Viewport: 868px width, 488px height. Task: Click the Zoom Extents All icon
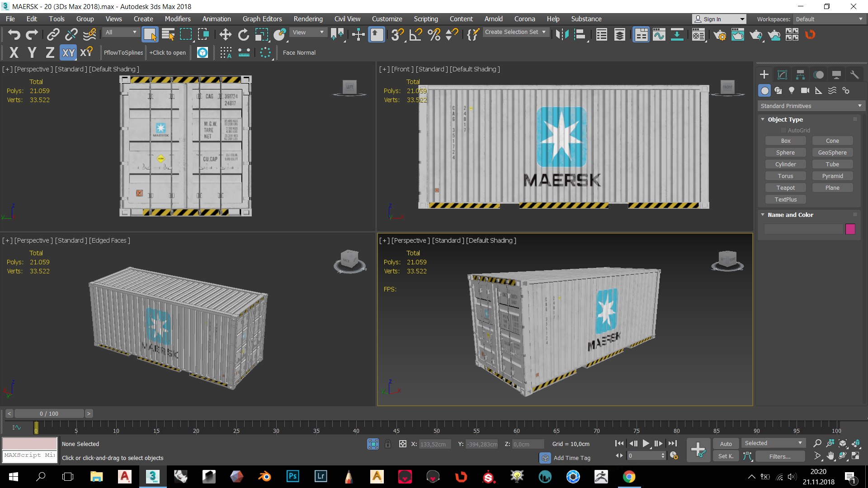pos(856,443)
